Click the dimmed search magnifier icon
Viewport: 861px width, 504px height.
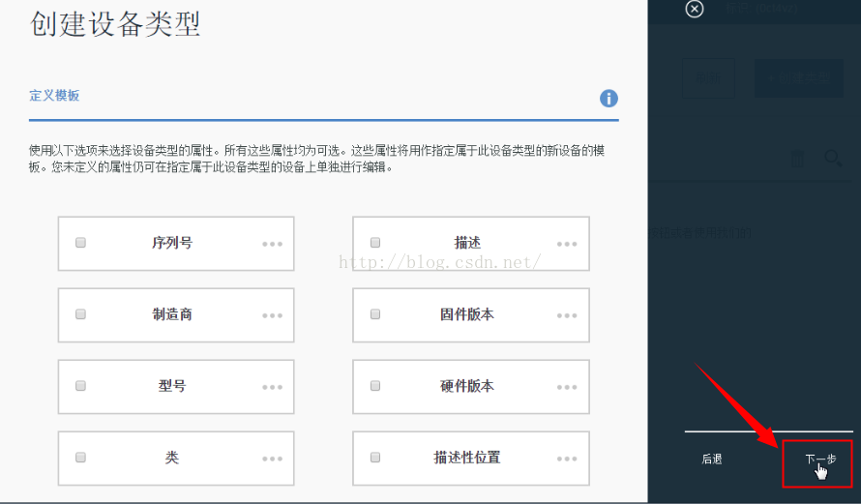[x=832, y=158]
